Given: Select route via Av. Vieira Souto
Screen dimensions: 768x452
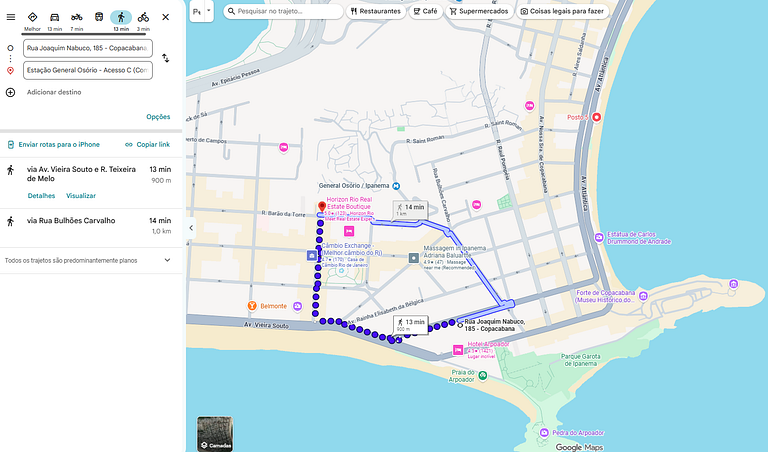Looking at the screenshot, I should pyautogui.click(x=91, y=183).
